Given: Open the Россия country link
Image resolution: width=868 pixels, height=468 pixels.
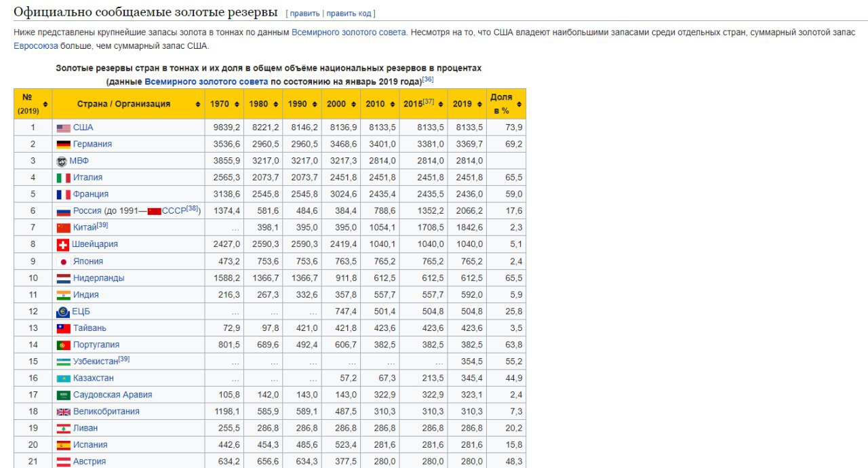Looking at the screenshot, I should click(x=87, y=212).
